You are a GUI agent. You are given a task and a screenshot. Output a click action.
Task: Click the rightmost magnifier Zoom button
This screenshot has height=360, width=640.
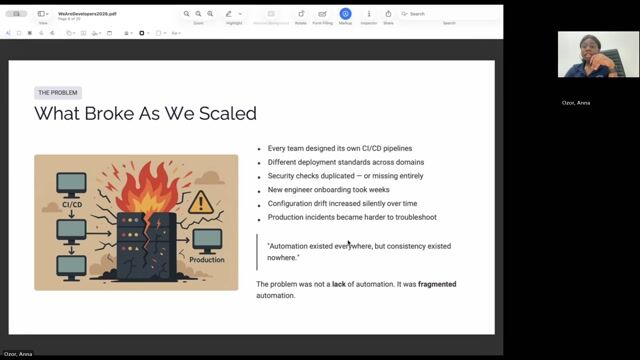(210, 14)
